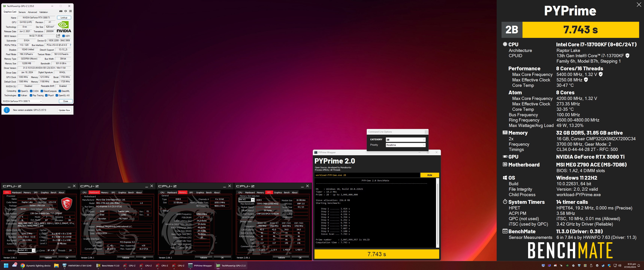Toggle the UEFI checkbox in GPU-Z
644x270 pixels.
coord(63,36)
